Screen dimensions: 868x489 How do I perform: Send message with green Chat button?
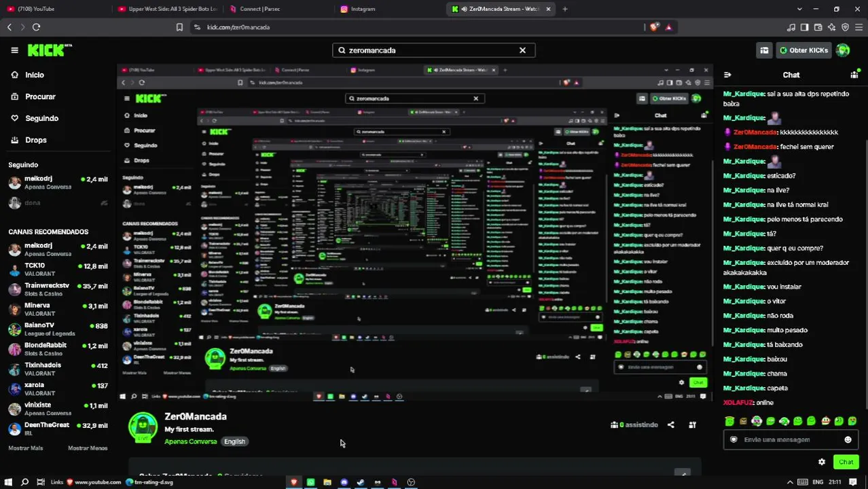(x=846, y=462)
